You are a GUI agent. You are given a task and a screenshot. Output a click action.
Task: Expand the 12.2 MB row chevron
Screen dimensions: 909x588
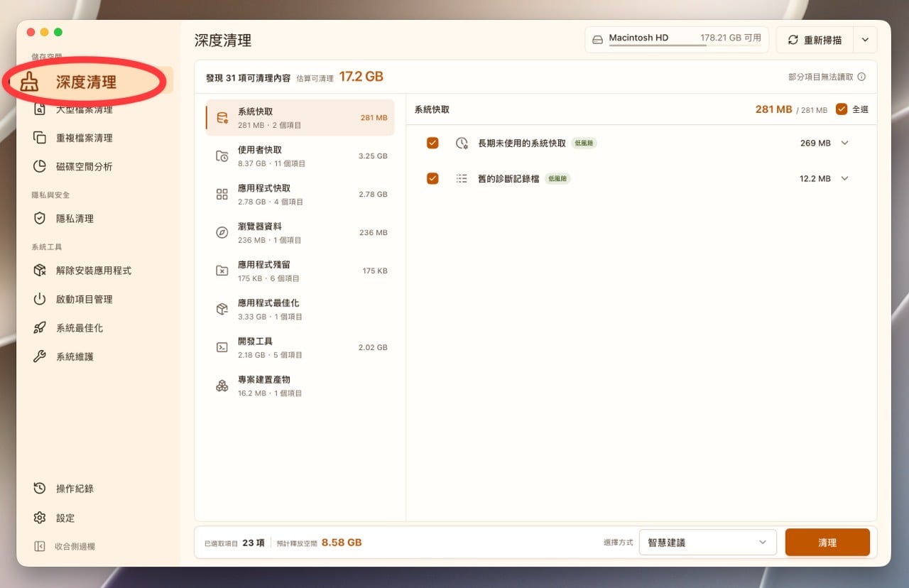[x=844, y=178]
